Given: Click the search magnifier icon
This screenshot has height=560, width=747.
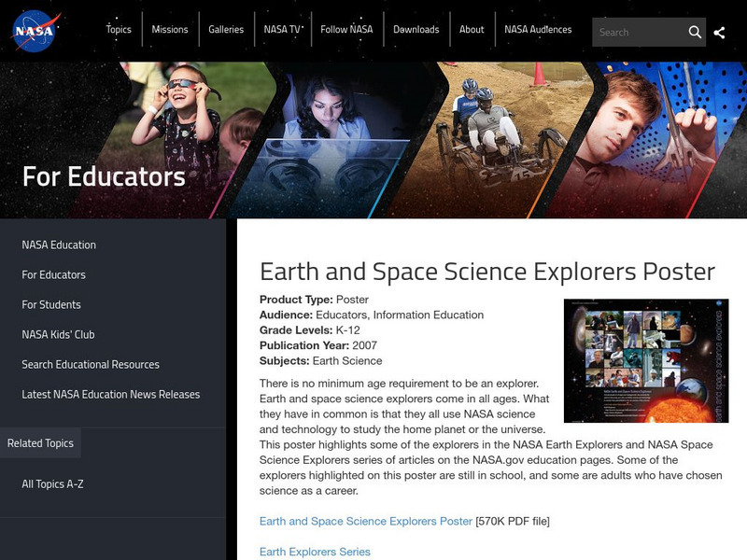Looking at the screenshot, I should pyautogui.click(x=695, y=33).
